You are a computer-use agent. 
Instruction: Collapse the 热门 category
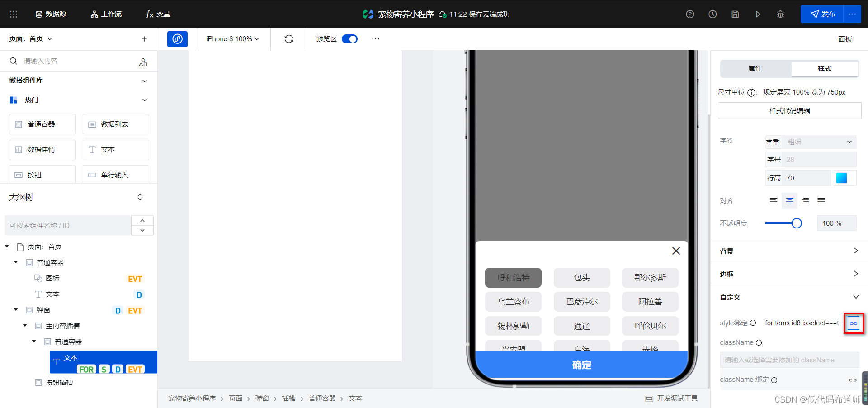145,100
